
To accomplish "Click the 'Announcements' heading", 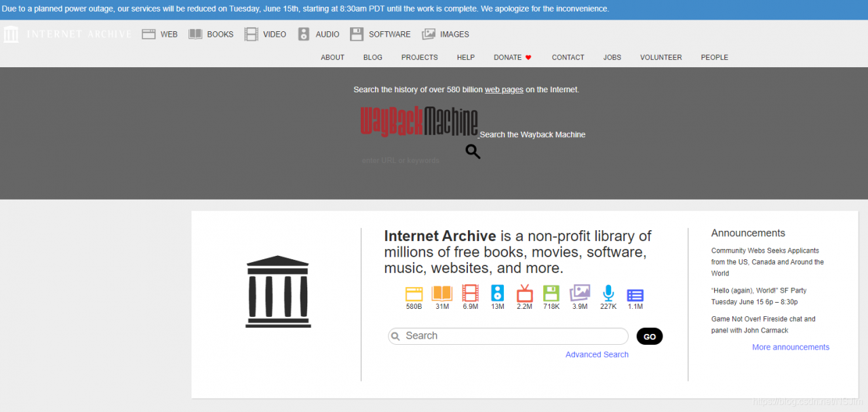I will click(x=748, y=233).
